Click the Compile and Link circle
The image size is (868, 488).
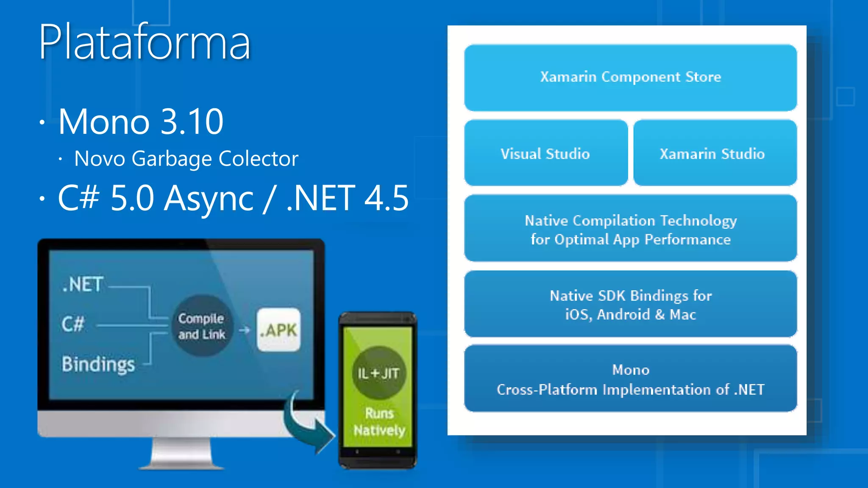(x=202, y=326)
